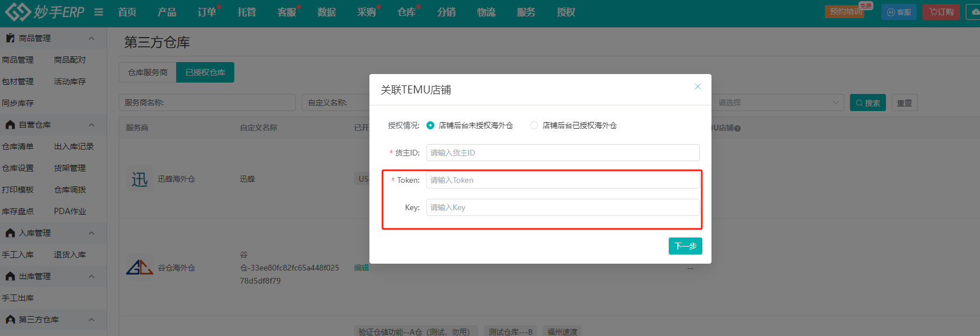Image resolution: width=980 pixels, height=336 pixels.
Task: Collapse the 商品管理 sidebar section
Action: click(91, 38)
